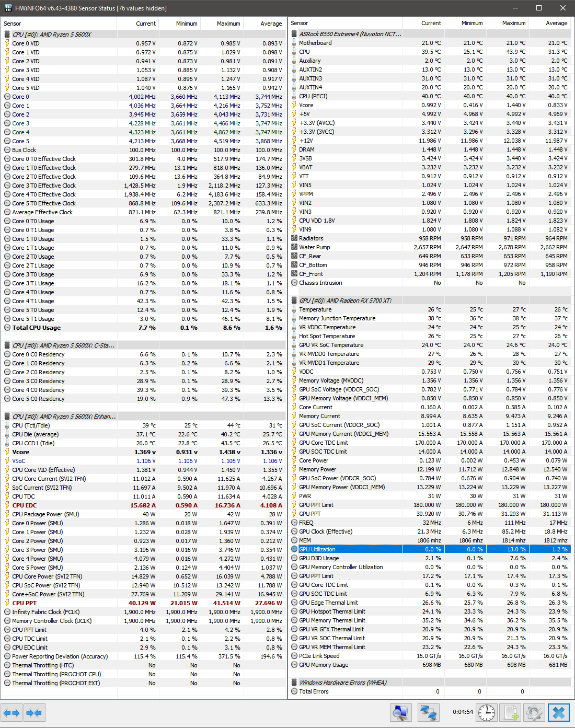Select the GPU [#0]: AMD Radeon RX 5700 XT group header

click(430, 301)
